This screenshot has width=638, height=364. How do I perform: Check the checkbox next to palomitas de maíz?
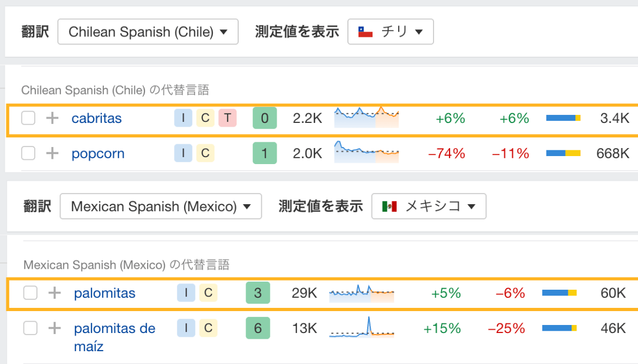[30, 328]
